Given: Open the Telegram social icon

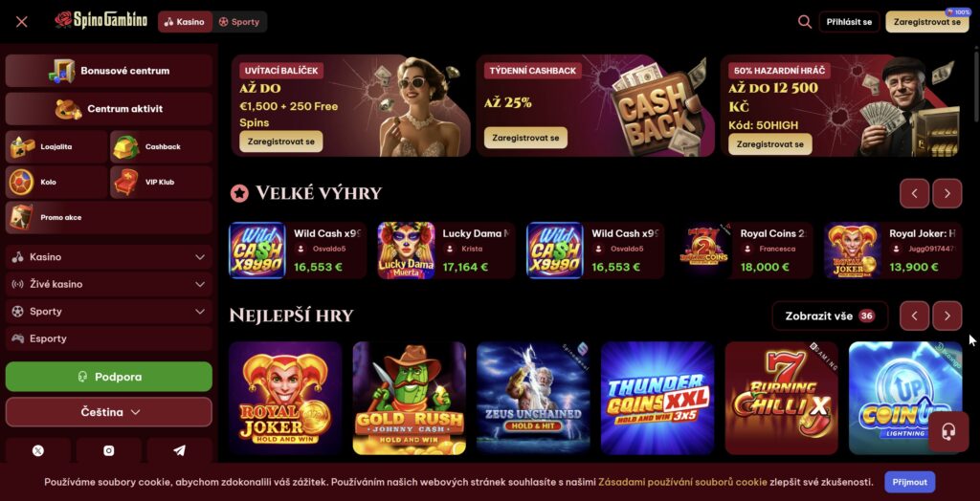Looking at the screenshot, I should (179, 450).
